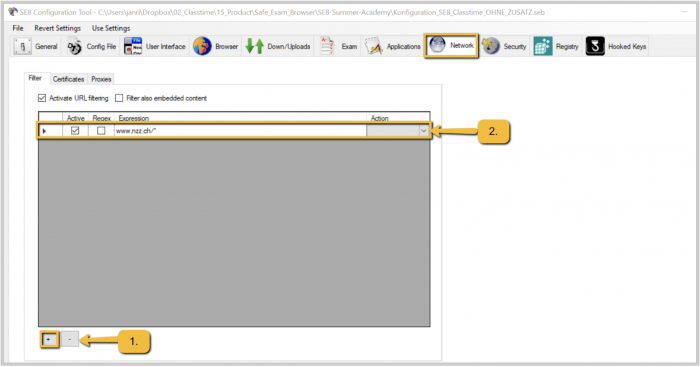Click the Action column header

point(398,118)
